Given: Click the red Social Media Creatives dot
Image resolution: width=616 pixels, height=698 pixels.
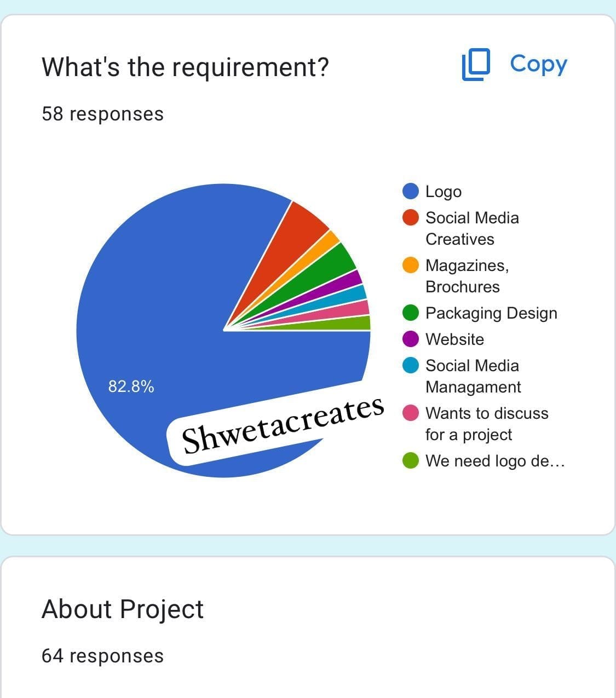Looking at the screenshot, I should (411, 217).
